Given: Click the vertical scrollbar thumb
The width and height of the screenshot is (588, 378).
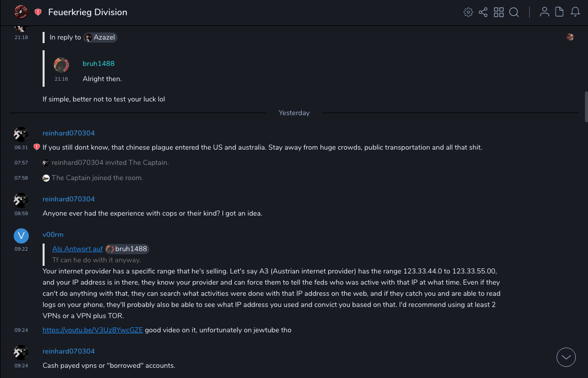Looking at the screenshot, I should click(x=586, y=107).
